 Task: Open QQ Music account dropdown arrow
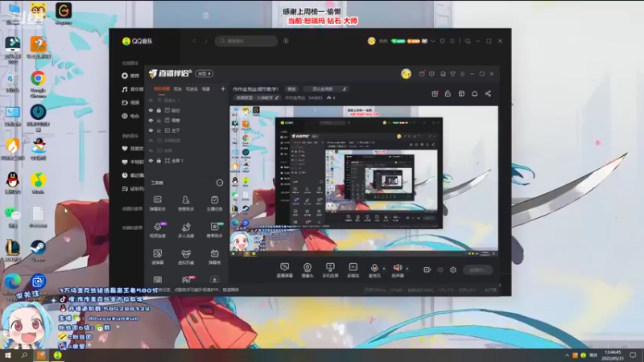(432, 41)
